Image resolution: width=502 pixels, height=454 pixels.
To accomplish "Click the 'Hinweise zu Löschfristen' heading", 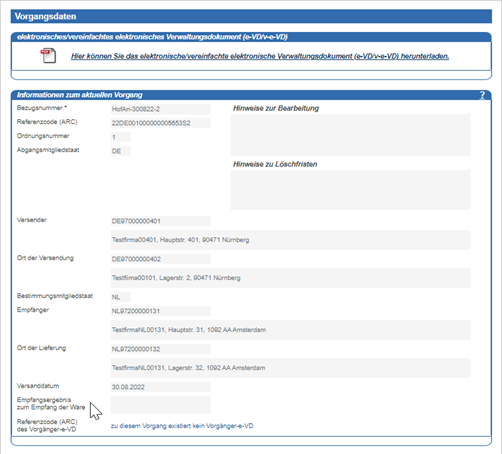I will pyautogui.click(x=275, y=164).
